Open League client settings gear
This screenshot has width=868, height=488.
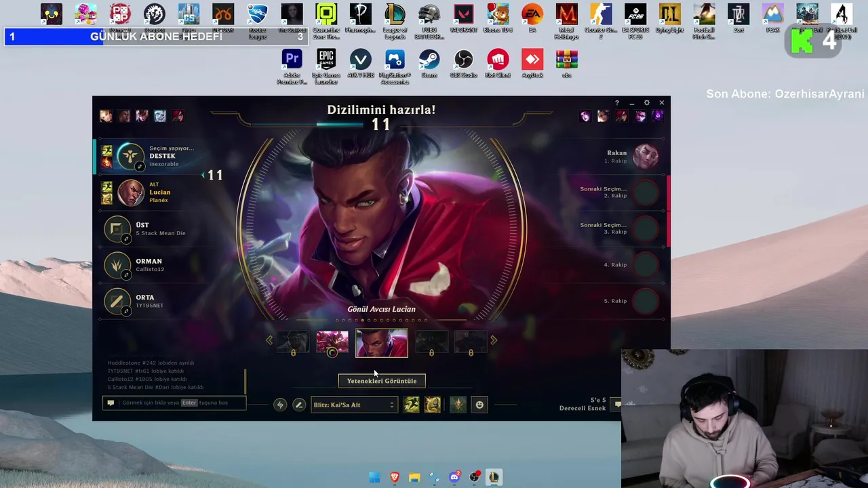pos(647,103)
